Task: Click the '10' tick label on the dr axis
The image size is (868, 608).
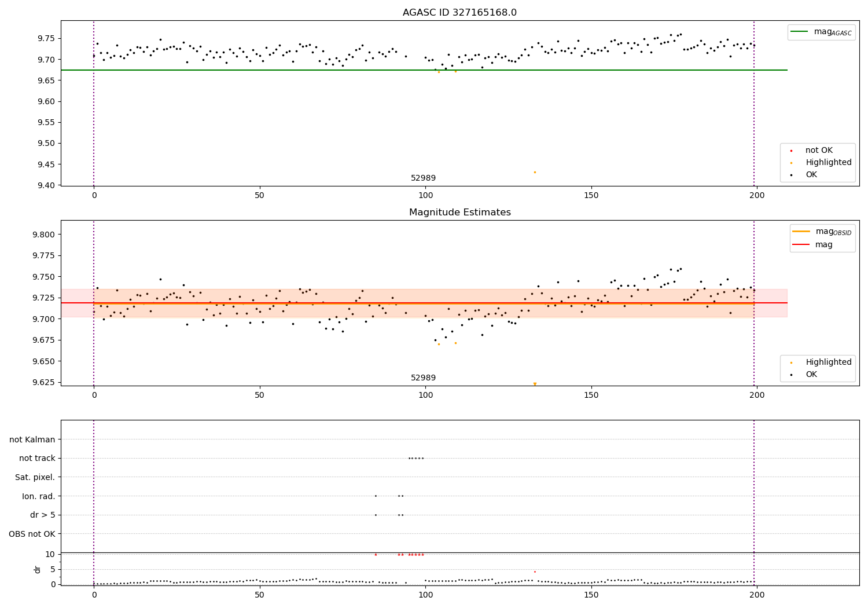Action: coord(50,554)
